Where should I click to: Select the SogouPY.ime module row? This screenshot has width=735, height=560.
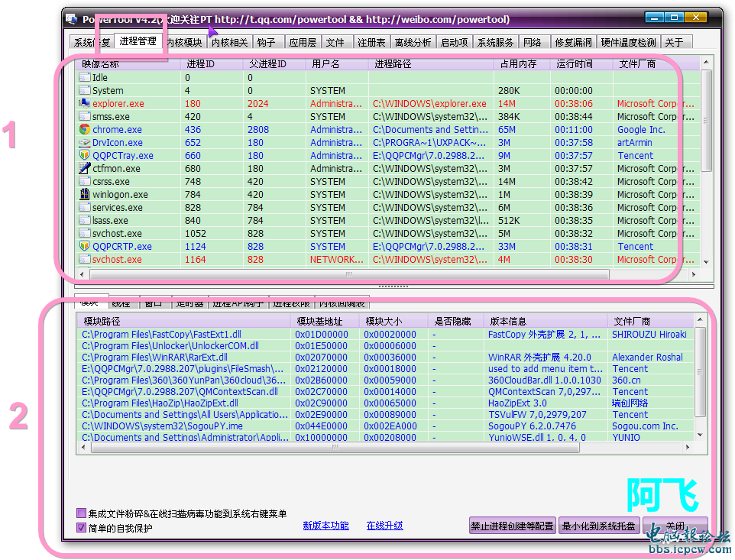tap(385, 426)
